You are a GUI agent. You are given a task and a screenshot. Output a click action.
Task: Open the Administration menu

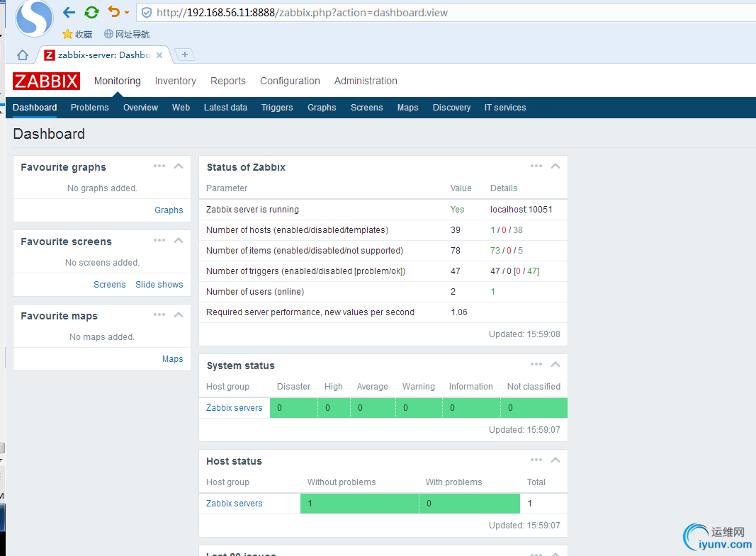point(366,81)
